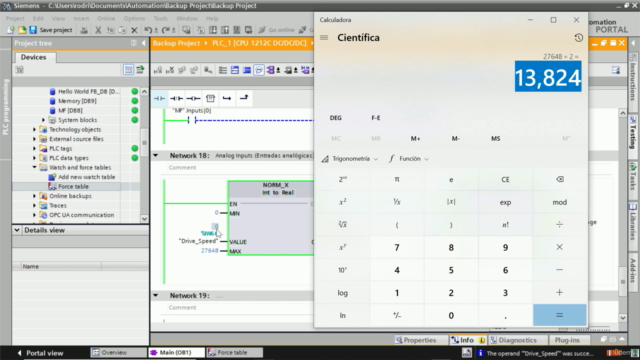The image size is (640, 360).
Task: Open the Diagnostics inspector tab
Action: click(518, 340)
